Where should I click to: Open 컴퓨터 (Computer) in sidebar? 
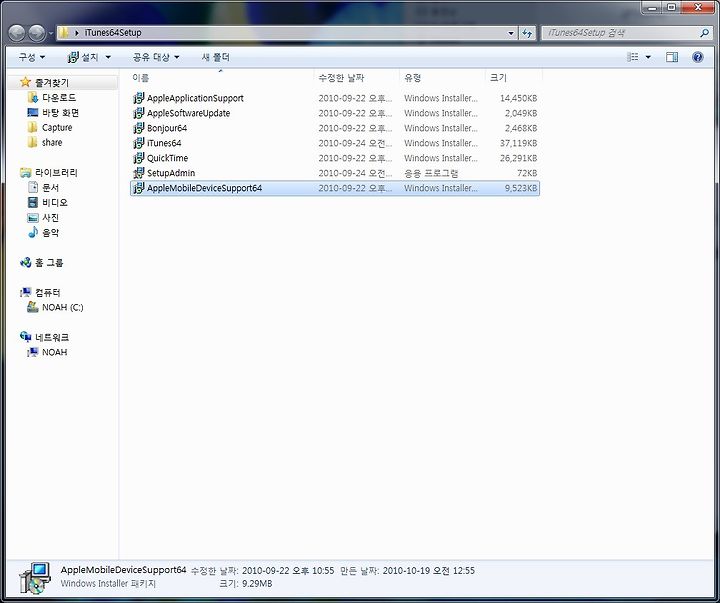click(x=47, y=293)
